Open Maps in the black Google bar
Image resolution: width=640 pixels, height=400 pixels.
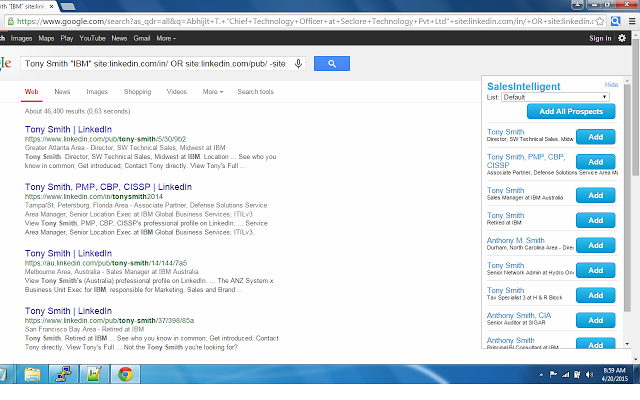(46, 38)
